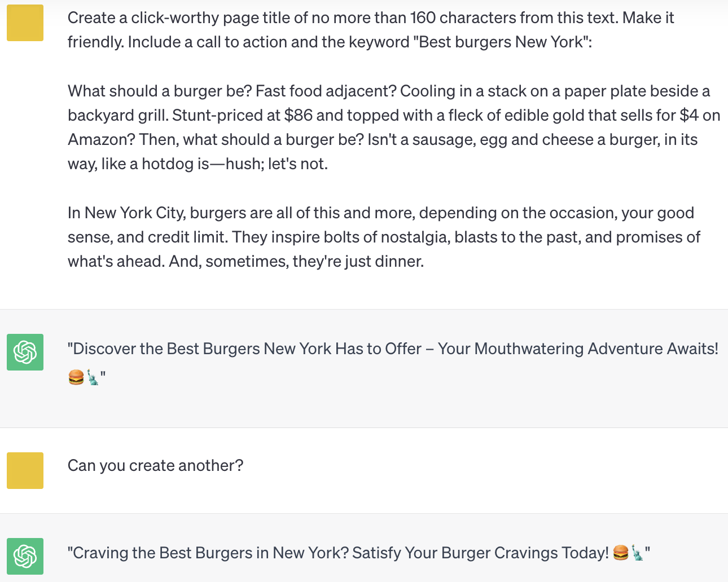Viewport: 728px width, 582px height.
Task: Click the phrase 'Your Mouthwatering Adventure Awaits!'
Action: pos(578,349)
